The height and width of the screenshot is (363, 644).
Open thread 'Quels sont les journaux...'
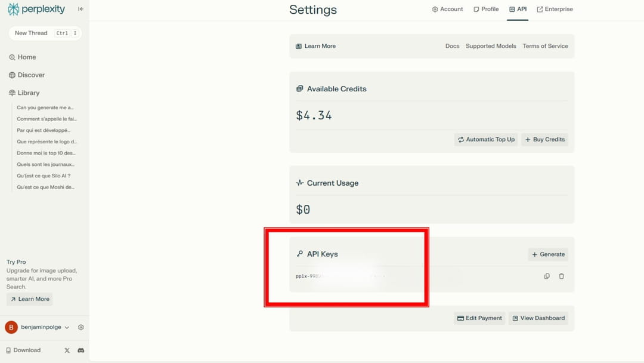(x=45, y=164)
